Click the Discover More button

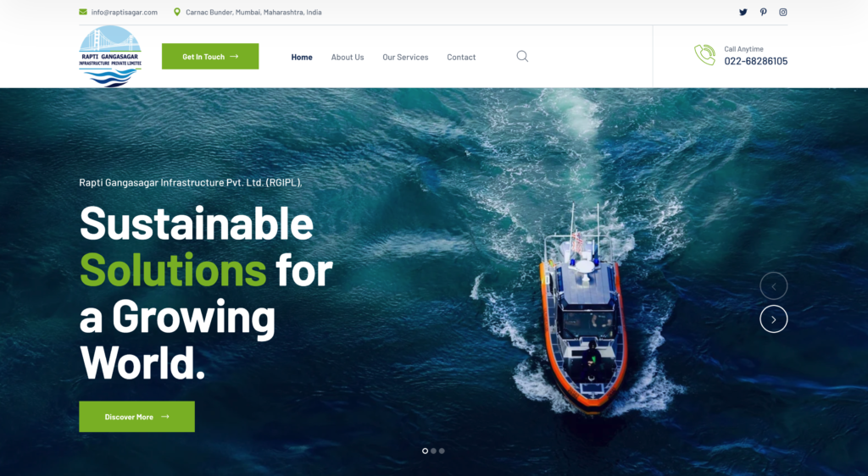pos(136,417)
